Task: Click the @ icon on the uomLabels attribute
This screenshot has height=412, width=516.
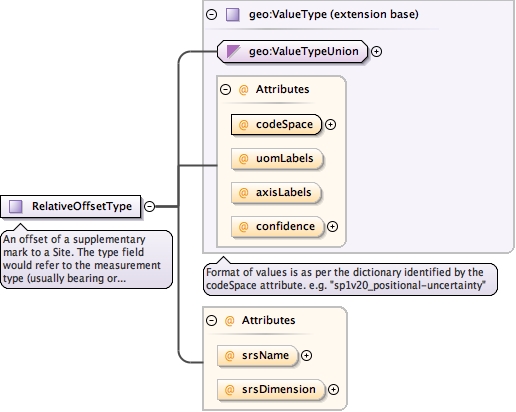Action: tap(244, 158)
